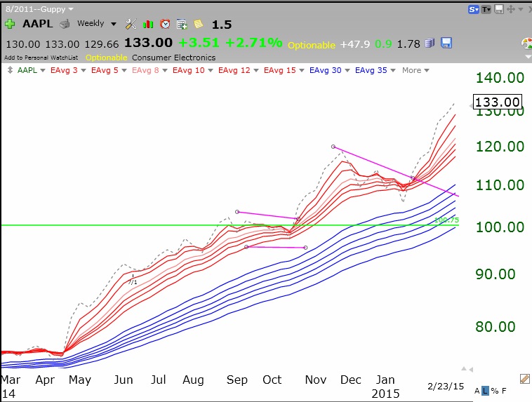This screenshot has width=532, height=402.
Task: Toggle the L logarithmic scale button
Action: [485, 391]
